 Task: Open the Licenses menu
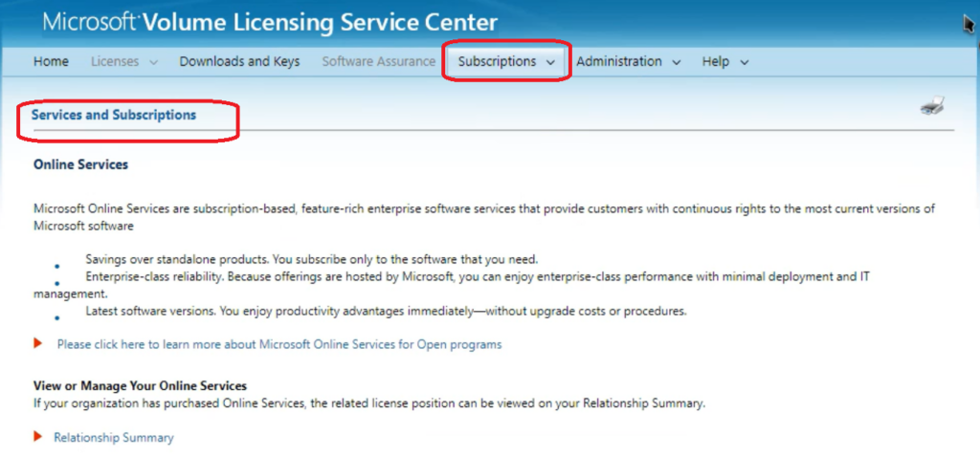[x=115, y=62]
